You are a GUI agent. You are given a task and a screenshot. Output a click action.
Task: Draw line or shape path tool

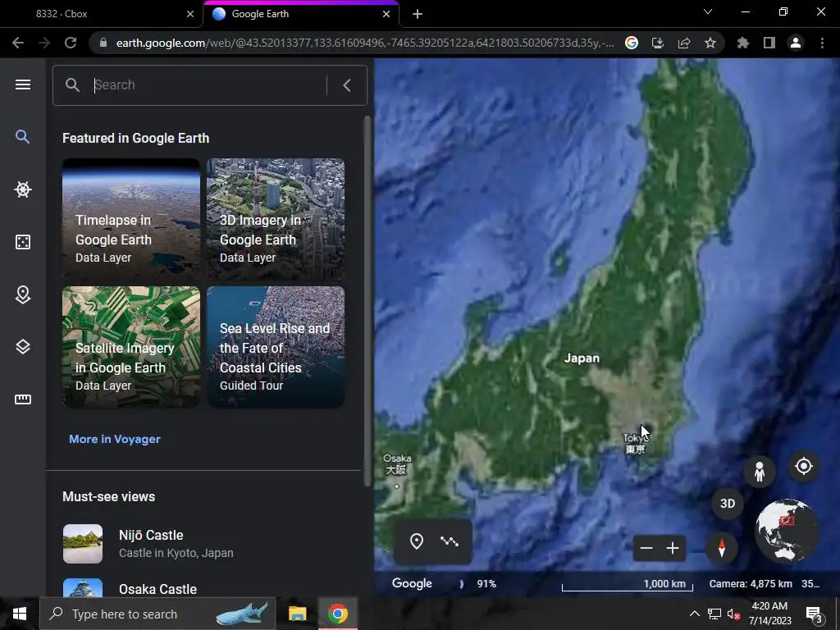450,541
